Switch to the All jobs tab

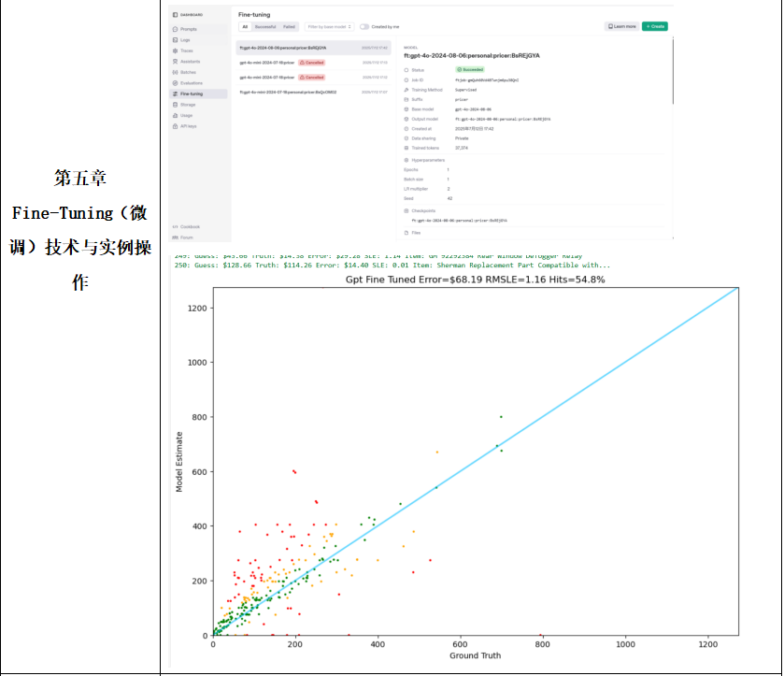(245, 26)
